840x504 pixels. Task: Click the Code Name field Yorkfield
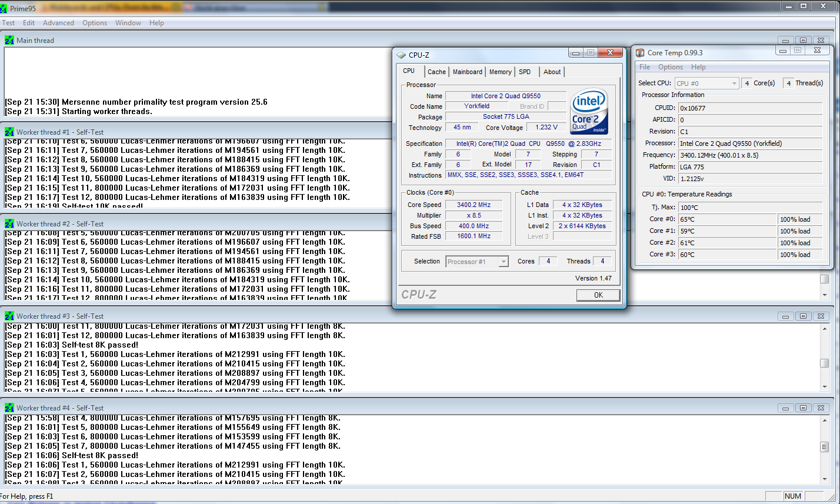coord(477,106)
